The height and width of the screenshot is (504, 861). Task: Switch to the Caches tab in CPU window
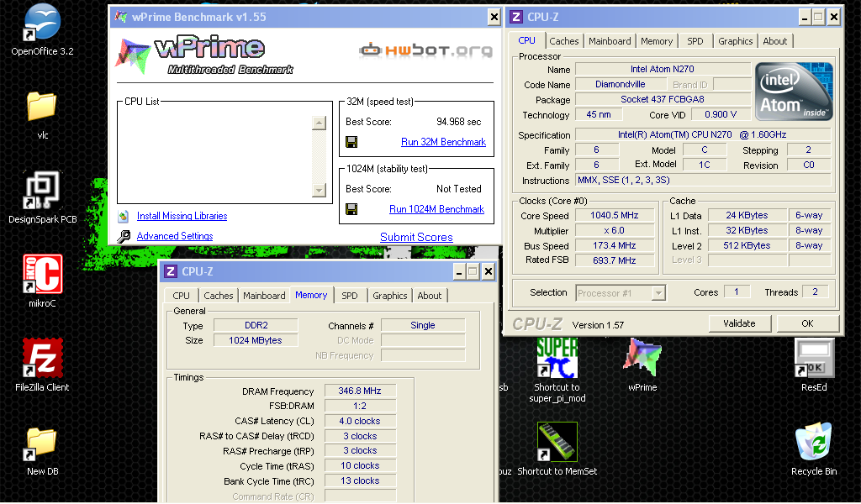click(x=564, y=41)
